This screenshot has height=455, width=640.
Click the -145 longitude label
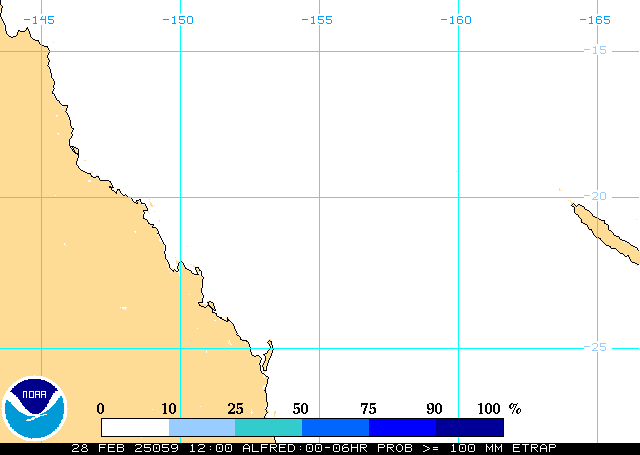click(39, 20)
